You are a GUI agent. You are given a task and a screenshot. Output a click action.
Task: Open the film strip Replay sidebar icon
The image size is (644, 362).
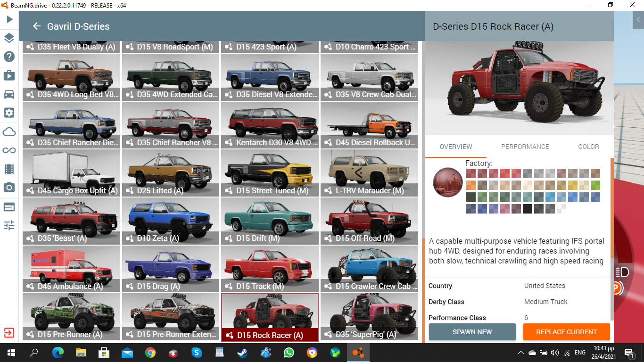[9, 169]
